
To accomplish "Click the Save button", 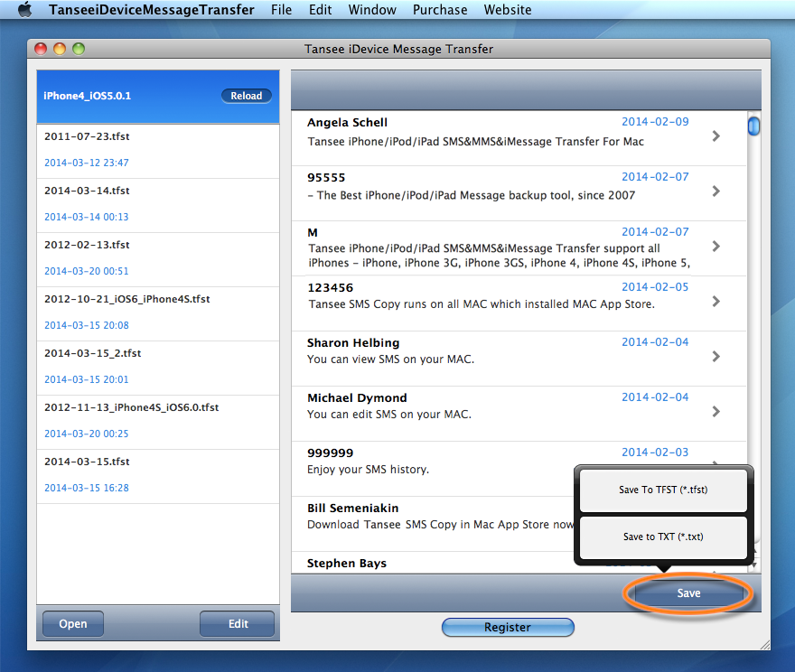I will 688,593.
